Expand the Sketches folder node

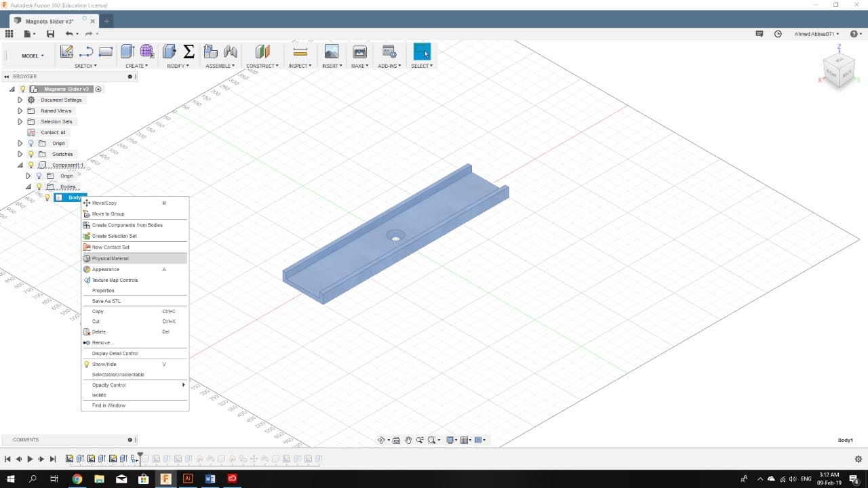click(20, 154)
